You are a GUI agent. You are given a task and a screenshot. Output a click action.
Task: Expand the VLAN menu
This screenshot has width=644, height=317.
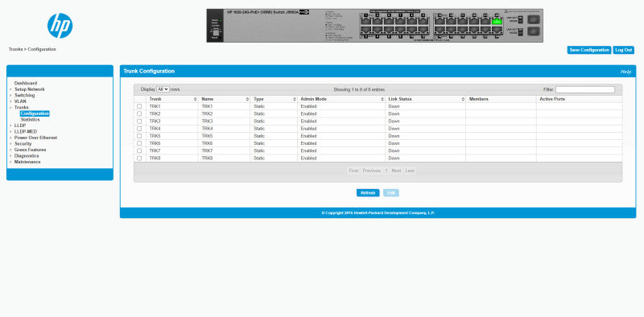(20, 101)
